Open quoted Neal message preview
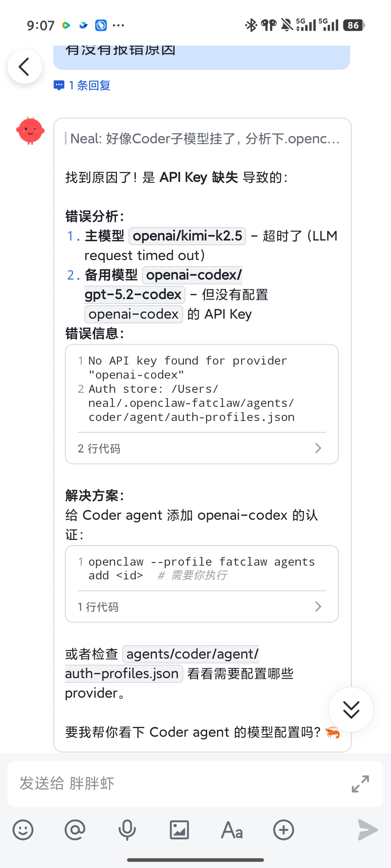Image resolution: width=391 pixels, height=868 pixels. click(205, 139)
